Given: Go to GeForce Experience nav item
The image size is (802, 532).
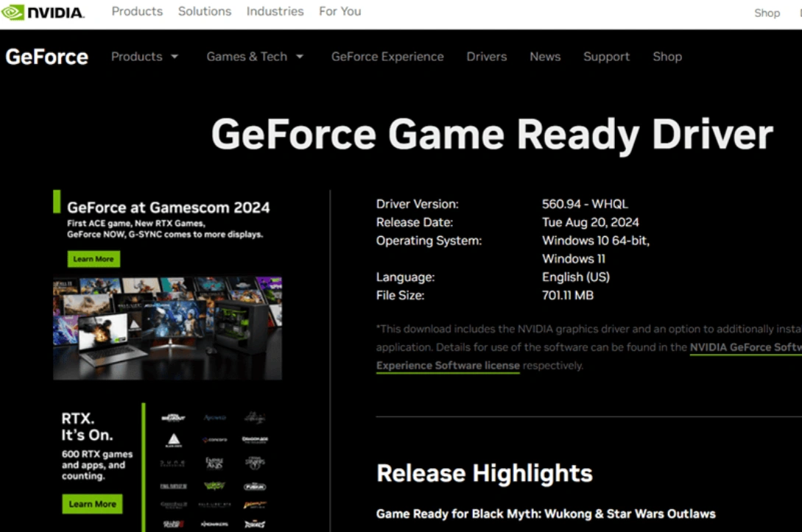Looking at the screenshot, I should [x=387, y=57].
